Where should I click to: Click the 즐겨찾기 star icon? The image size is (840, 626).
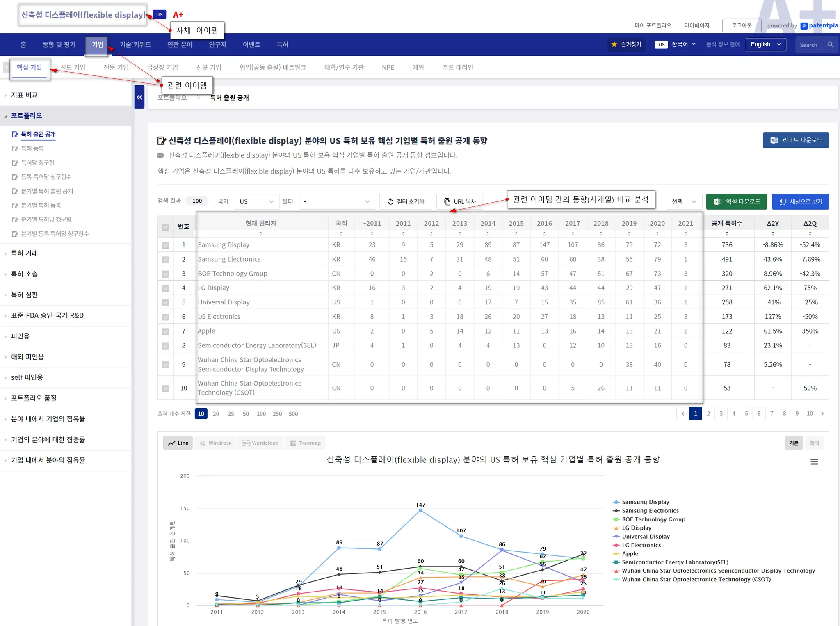(614, 44)
